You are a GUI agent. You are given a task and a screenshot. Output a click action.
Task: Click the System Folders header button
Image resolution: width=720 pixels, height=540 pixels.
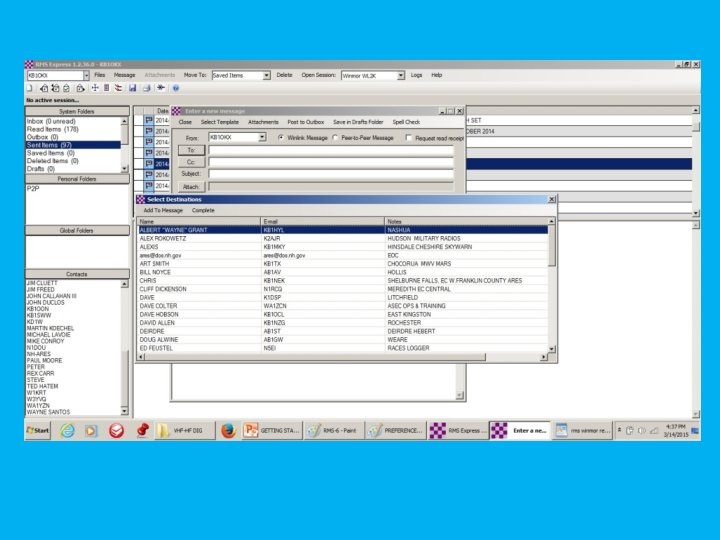tap(77, 112)
